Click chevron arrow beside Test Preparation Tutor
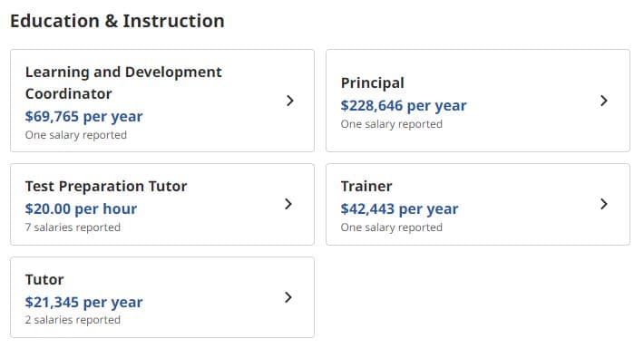 [x=288, y=204]
